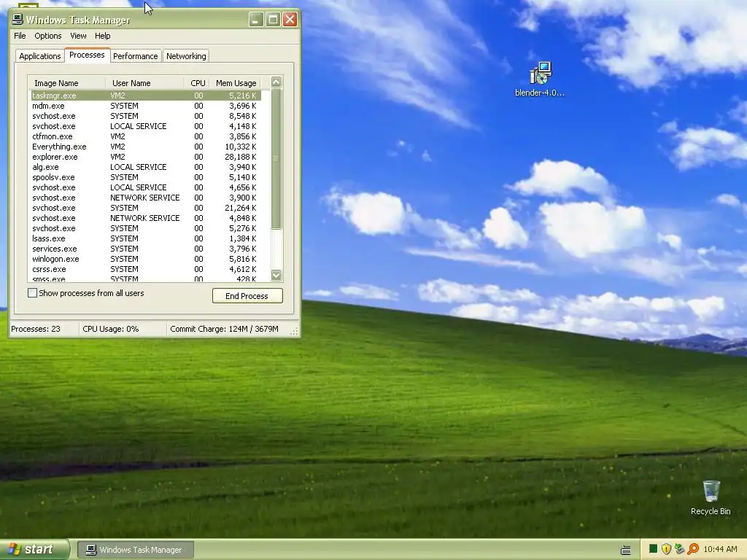
Task: Click the process list scroll down arrow
Action: click(x=276, y=275)
